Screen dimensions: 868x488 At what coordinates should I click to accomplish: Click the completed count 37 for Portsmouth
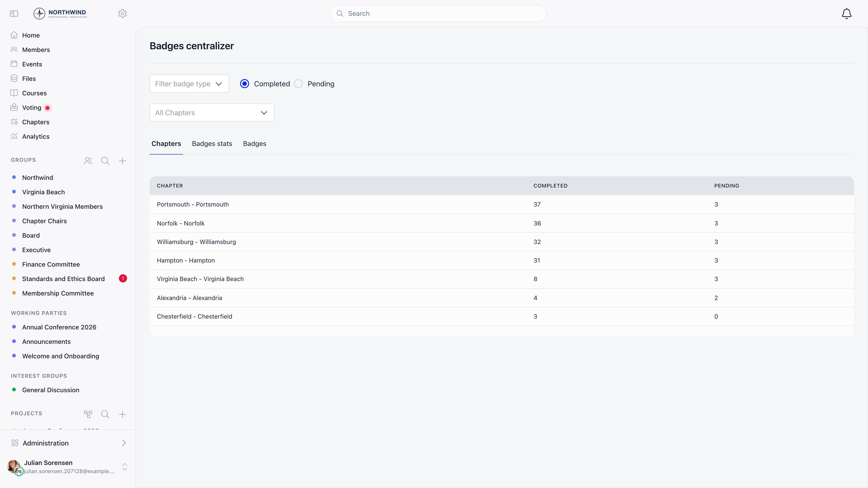click(537, 204)
